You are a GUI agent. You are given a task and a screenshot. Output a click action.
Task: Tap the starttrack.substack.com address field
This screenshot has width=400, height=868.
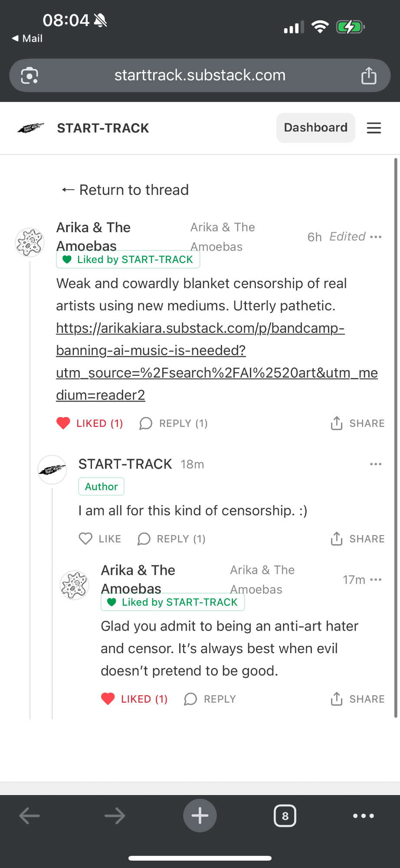pyautogui.click(x=200, y=76)
